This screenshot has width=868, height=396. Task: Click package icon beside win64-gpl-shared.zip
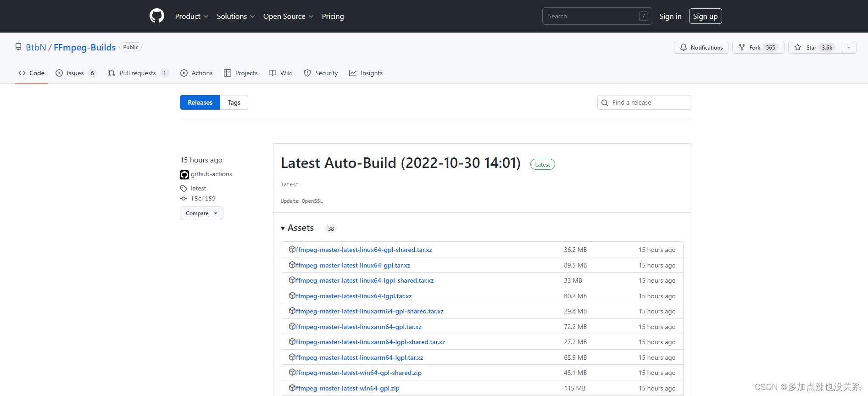coord(292,372)
